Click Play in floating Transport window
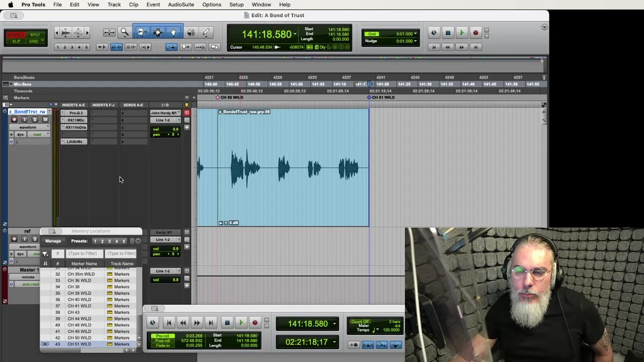Viewport: 644px width, 362px height. tap(241, 323)
